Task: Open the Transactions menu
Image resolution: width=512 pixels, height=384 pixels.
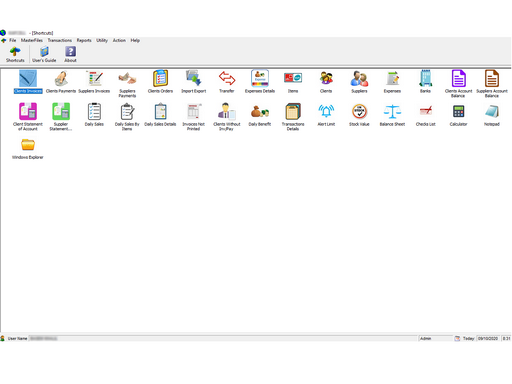Action: [60, 40]
